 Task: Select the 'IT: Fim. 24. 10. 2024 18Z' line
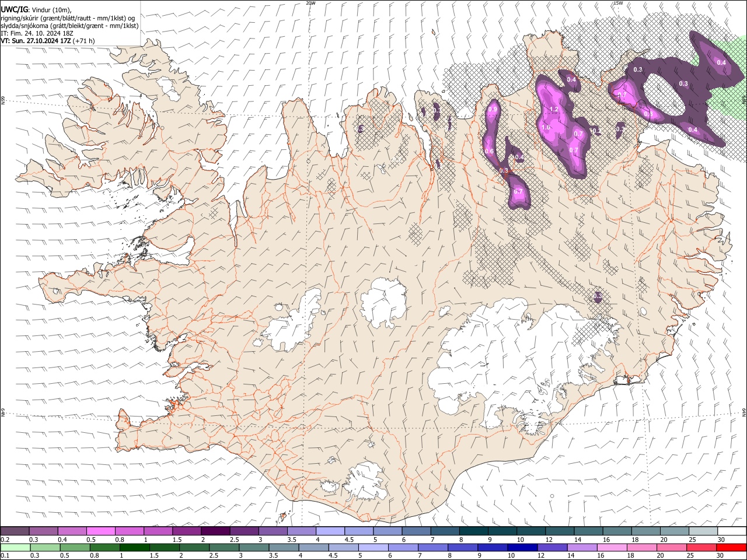click(x=37, y=33)
